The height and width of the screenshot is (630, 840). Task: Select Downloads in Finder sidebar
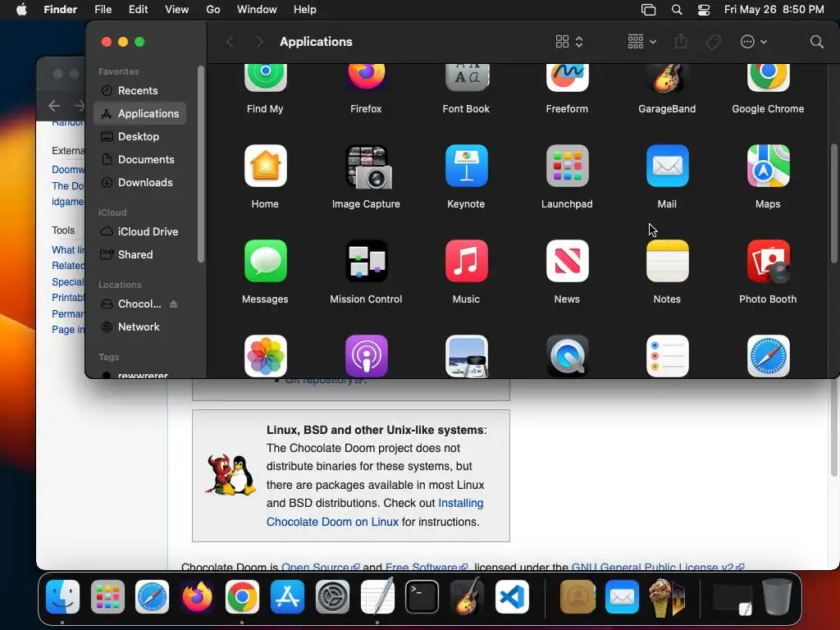pos(139,183)
